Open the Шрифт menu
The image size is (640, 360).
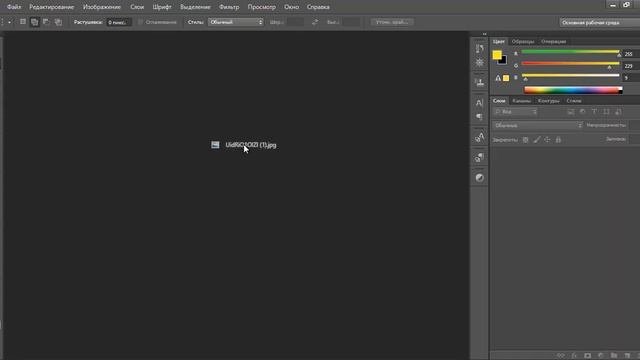coord(162,7)
